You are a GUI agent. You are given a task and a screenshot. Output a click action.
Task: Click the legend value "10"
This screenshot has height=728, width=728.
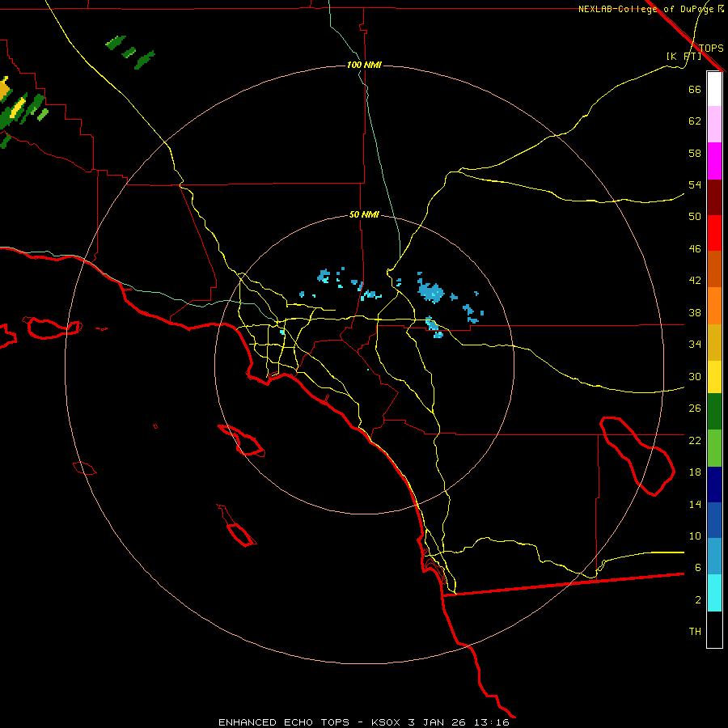695,535
